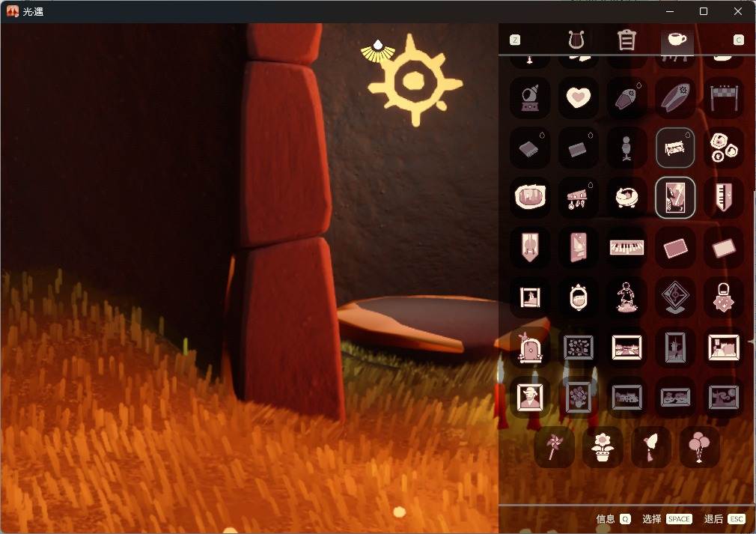Pick the surfboard with sun emblem prop
This screenshot has width=756, height=534.
click(x=675, y=98)
